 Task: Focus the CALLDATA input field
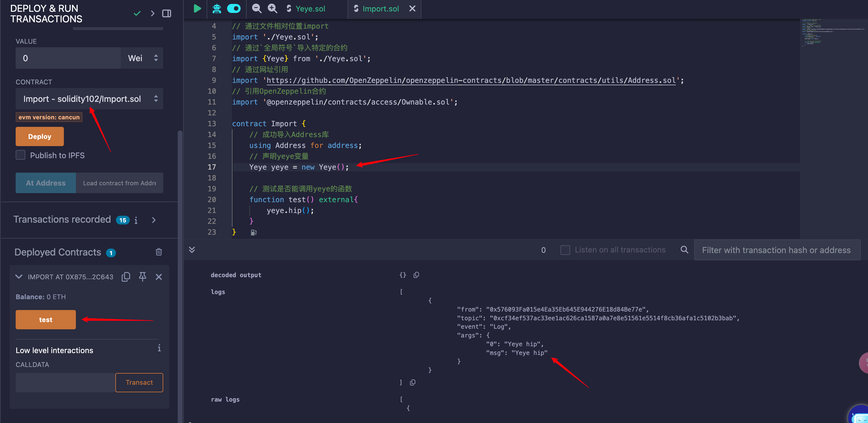point(65,383)
